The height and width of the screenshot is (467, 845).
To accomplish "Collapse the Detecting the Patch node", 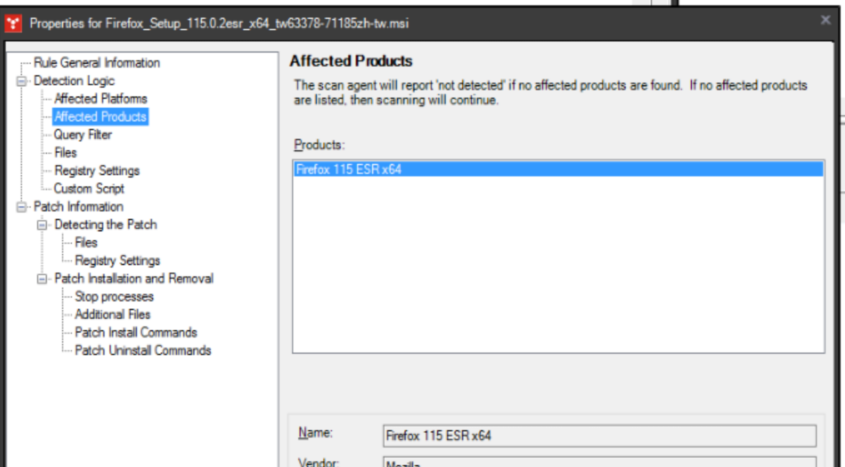I will 42,225.
